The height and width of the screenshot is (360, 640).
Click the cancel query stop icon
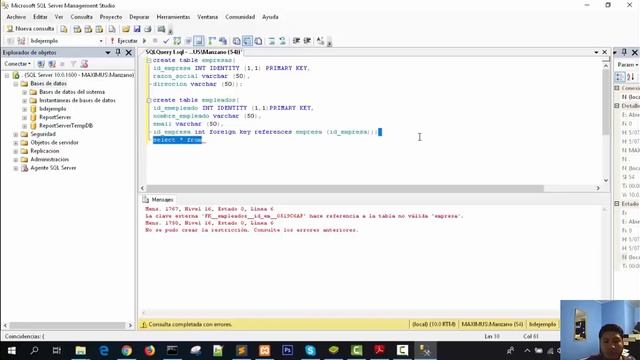[x=155, y=41]
